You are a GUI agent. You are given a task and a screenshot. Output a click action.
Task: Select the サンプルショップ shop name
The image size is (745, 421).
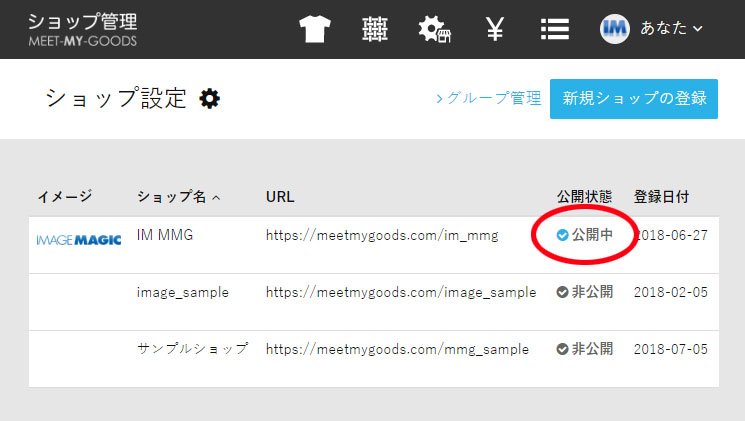192,349
